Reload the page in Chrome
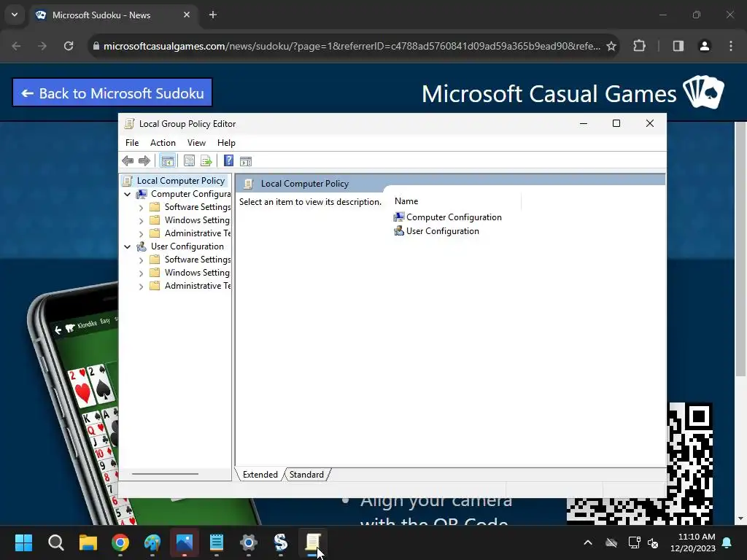Screen dimensions: 747x560 pyautogui.click(x=69, y=46)
